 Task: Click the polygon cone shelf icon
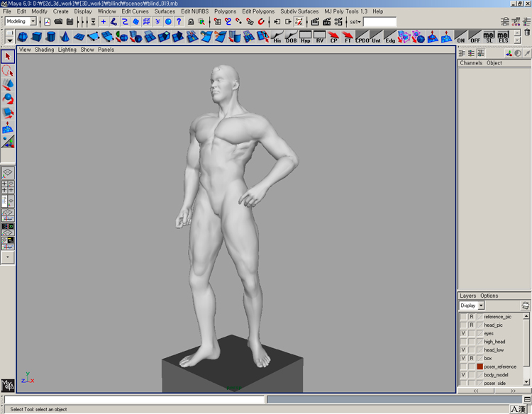click(65, 37)
